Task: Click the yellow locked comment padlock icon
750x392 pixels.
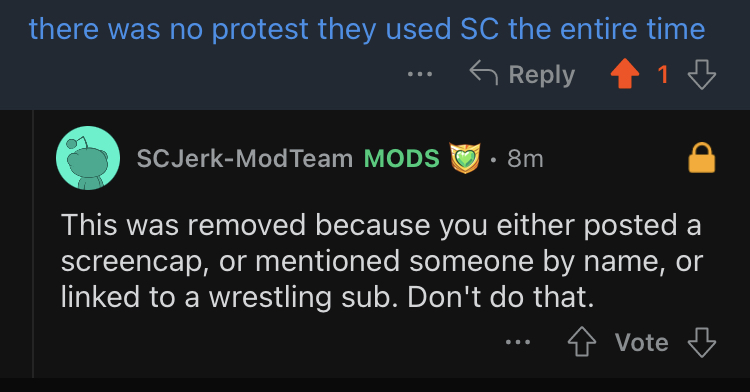Action: pyautogui.click(x=702, y=157)
